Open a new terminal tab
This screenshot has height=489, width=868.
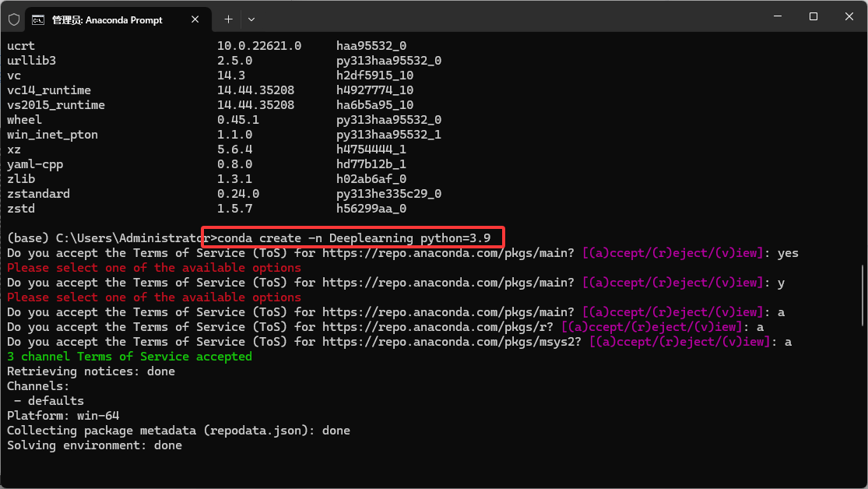tap(228, 19)
